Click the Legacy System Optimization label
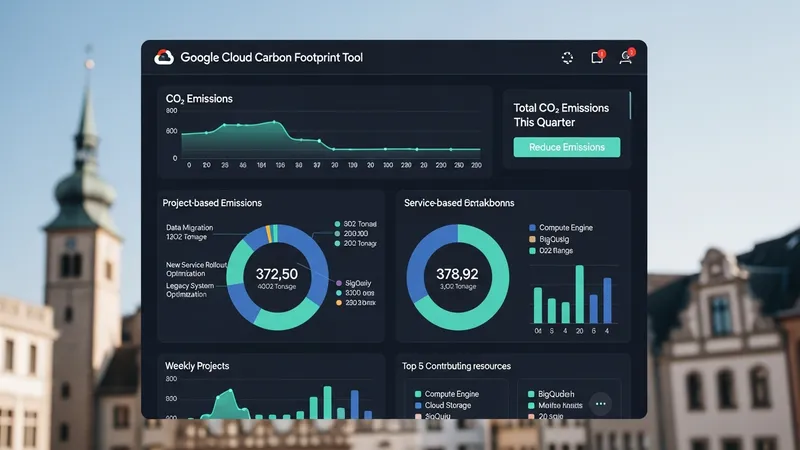The height and width of the screenshot is (450, 800). [x=190, y=290]
